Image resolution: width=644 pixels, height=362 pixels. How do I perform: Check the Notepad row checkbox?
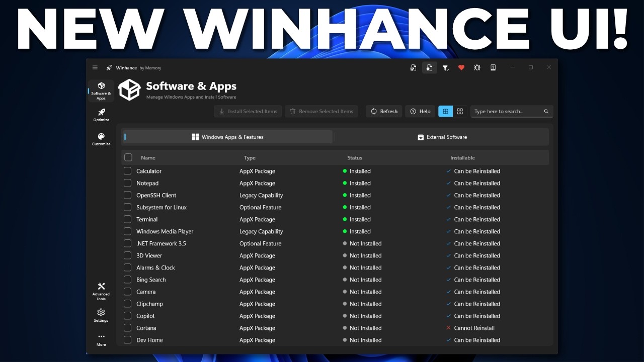127,183
